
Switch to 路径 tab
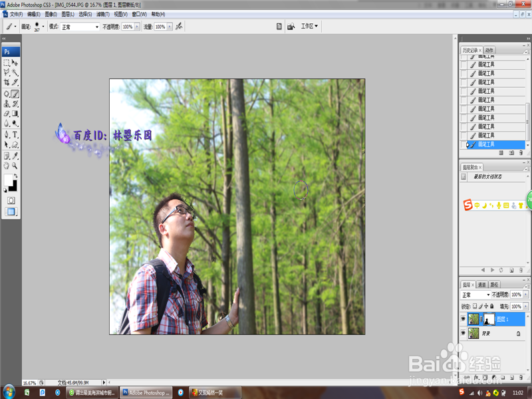[494, 285]
